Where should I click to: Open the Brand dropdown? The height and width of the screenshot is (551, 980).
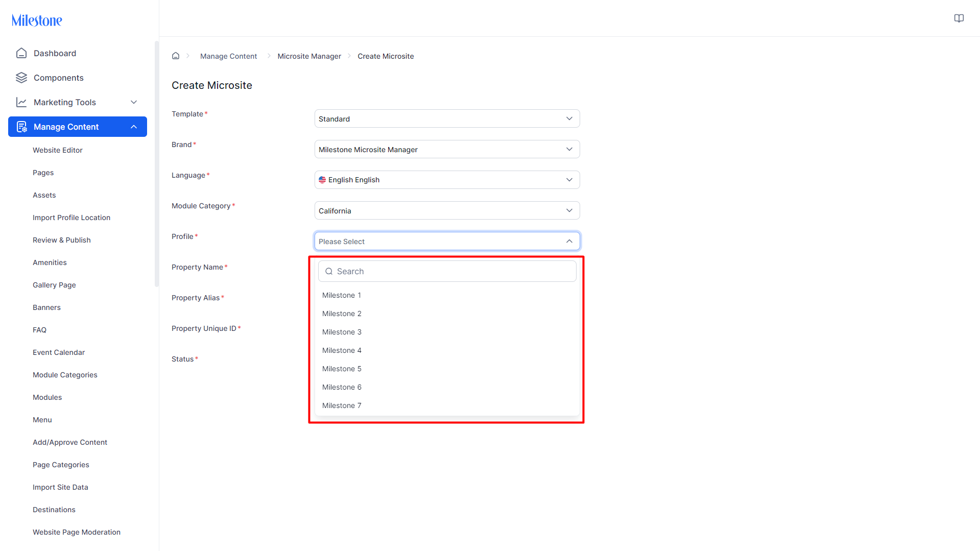(447, 149)
